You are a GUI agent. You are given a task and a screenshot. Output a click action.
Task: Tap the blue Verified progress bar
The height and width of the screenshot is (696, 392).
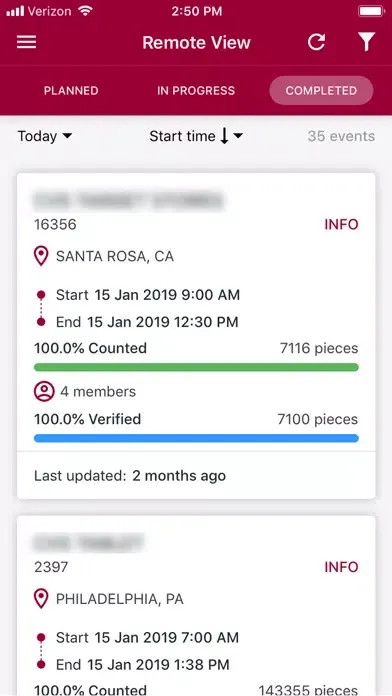196,438
